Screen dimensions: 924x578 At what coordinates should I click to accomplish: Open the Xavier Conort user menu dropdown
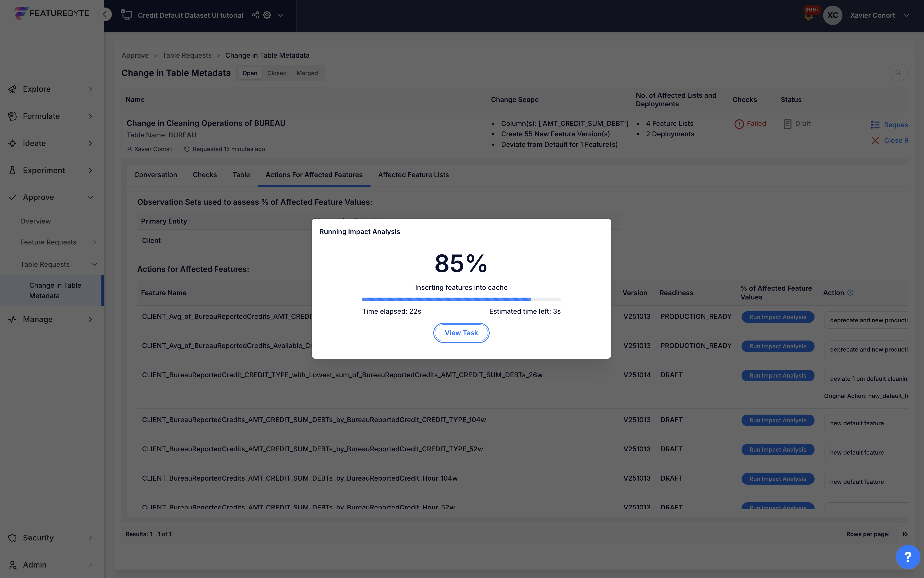pos(906,15)
